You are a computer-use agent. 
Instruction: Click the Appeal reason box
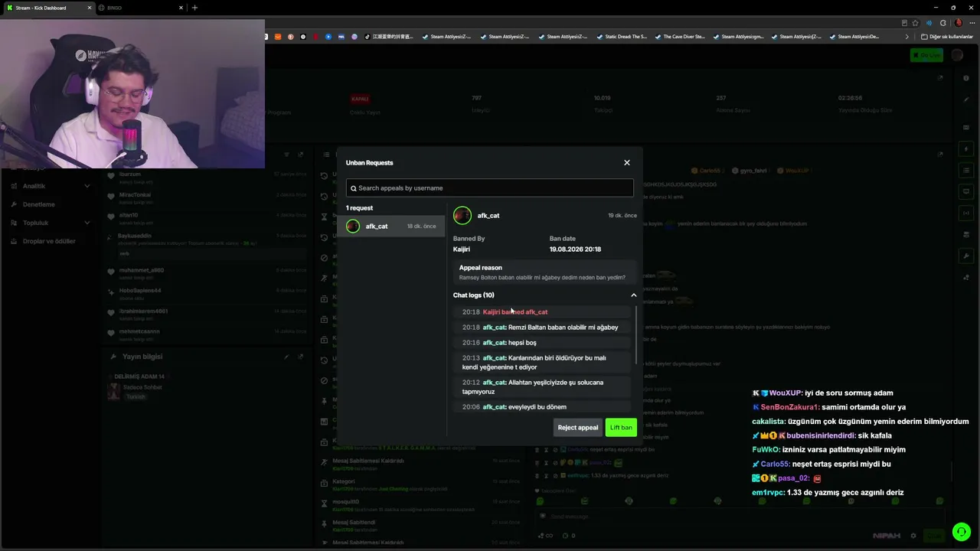pos(544,272)
